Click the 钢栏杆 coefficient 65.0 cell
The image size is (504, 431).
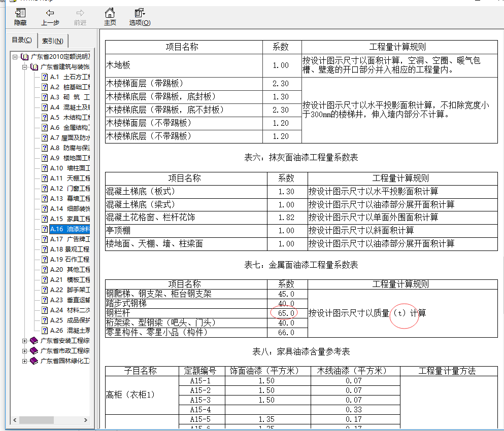pyautogui.click(x=286, y=313)
